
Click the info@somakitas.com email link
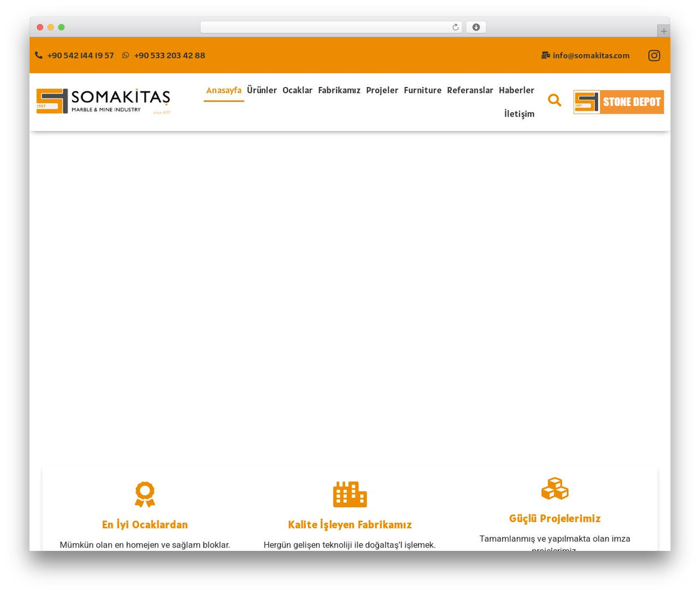pyautogui.click(x=591, y=55)
